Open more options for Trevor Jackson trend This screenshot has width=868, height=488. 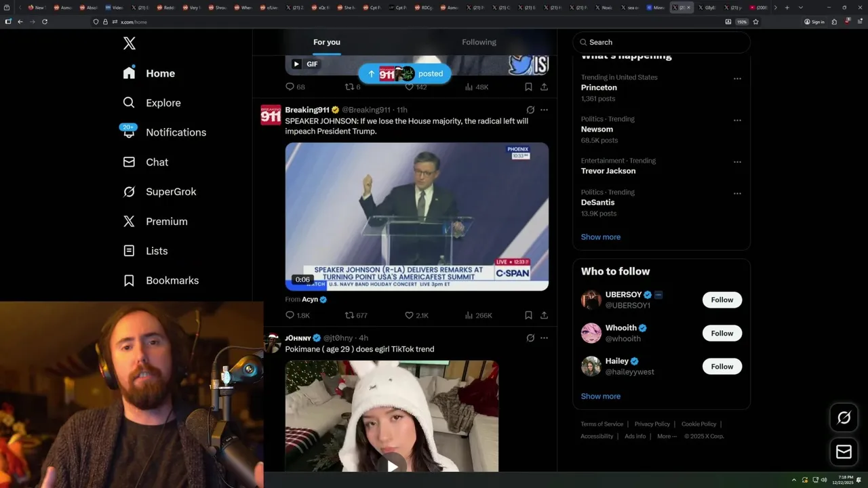pos(737,162)
